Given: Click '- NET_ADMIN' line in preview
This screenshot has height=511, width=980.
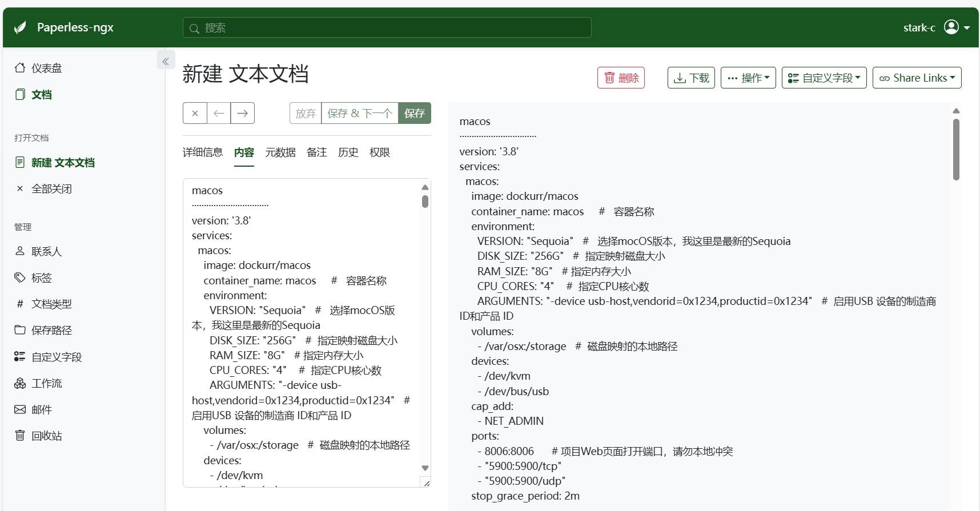Looking at the screenshot, I should point(511,421).
